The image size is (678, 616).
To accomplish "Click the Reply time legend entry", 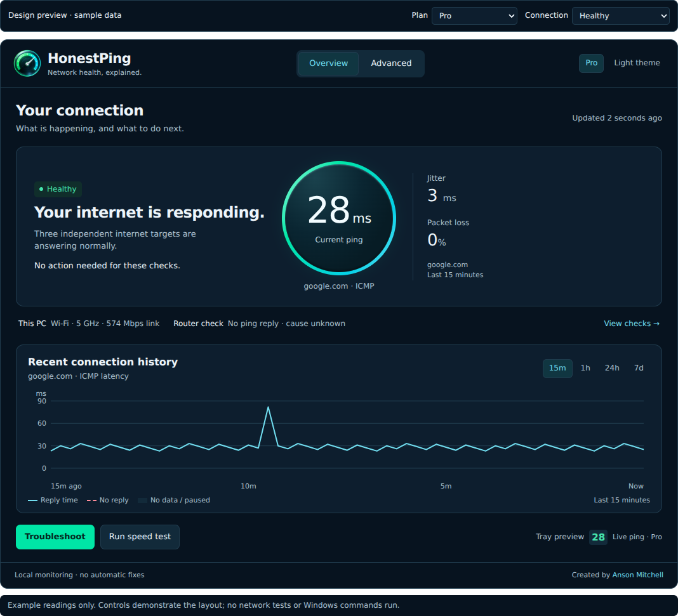I will [53, 501].
